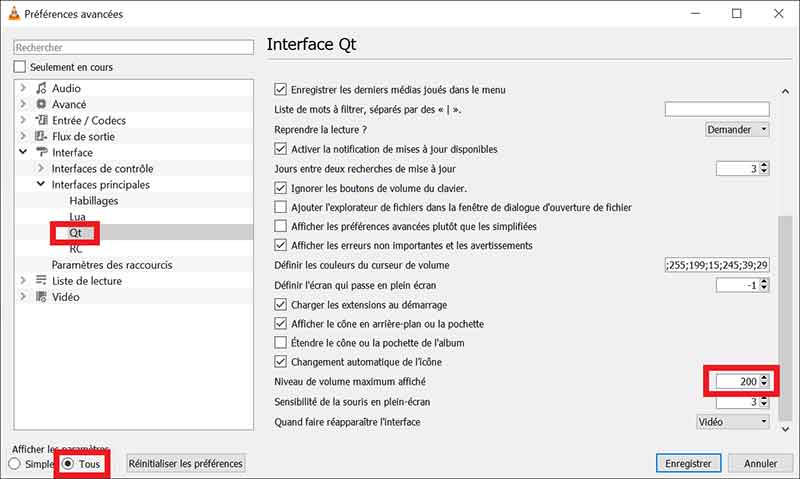Click the settings panel scrollbar thumb
Viewport: 800px width, 479px height.
coord(785,316)
